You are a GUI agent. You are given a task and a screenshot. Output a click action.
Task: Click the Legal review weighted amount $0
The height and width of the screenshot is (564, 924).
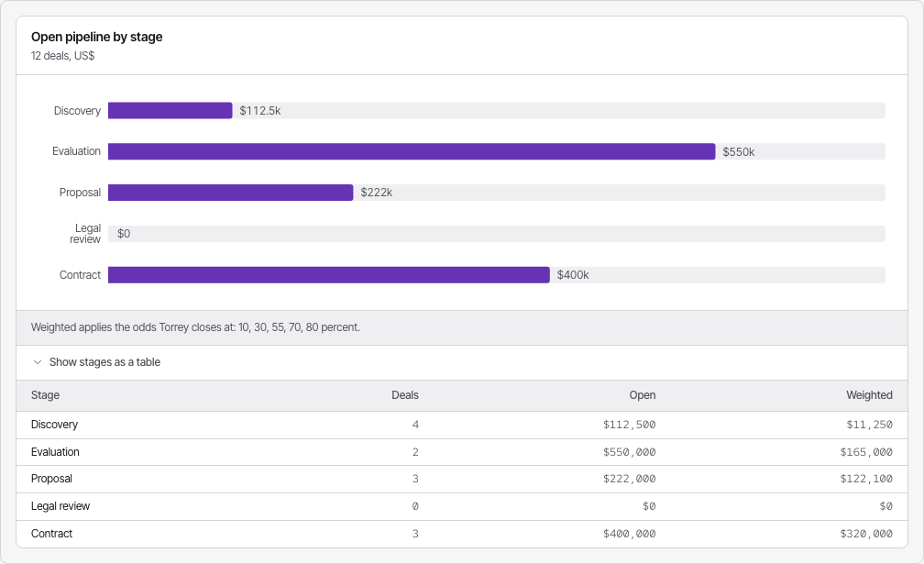[885, 506]
